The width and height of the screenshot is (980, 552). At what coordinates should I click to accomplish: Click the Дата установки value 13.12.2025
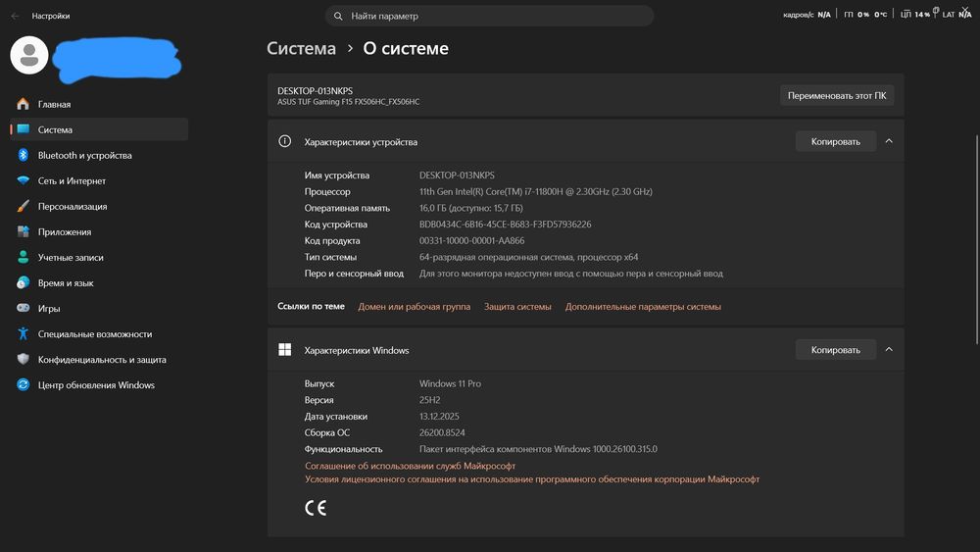click(439, 416)
